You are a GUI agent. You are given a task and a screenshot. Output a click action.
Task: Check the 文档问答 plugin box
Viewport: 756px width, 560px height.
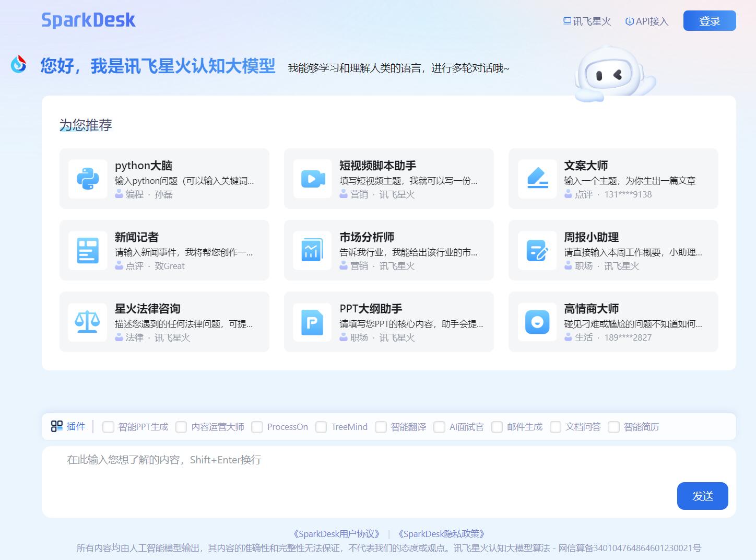point(555,427)
